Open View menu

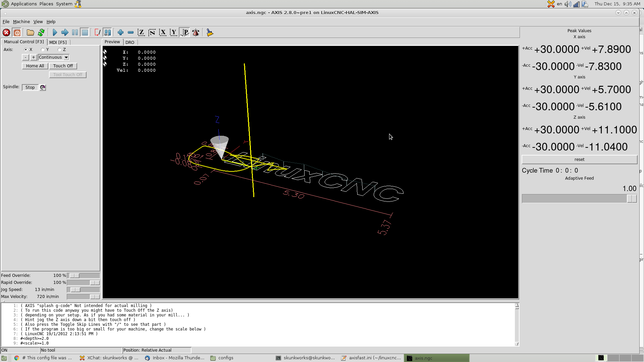coord(38,22)
